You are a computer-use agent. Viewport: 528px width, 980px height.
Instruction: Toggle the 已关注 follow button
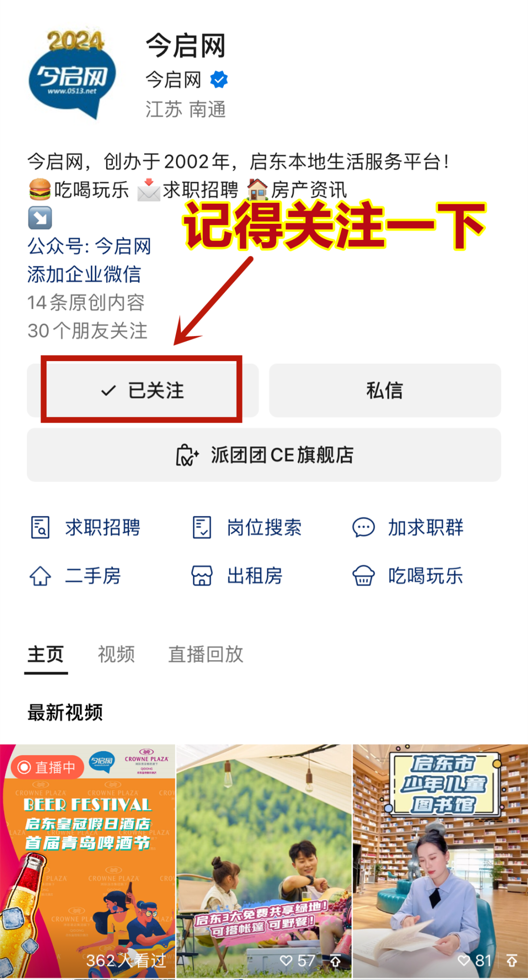pyautogui.click(x=142, y=390)
